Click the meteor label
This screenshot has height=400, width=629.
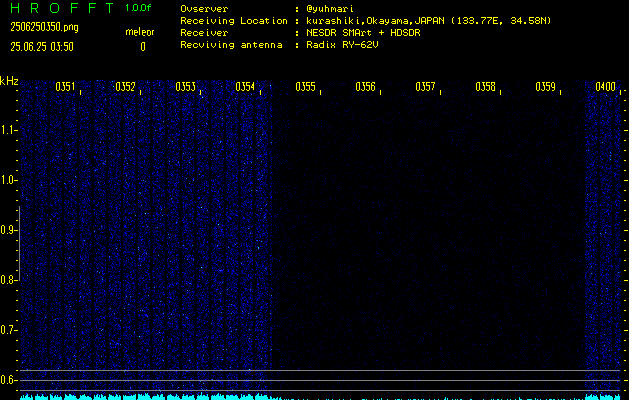(x=140, y=32)
